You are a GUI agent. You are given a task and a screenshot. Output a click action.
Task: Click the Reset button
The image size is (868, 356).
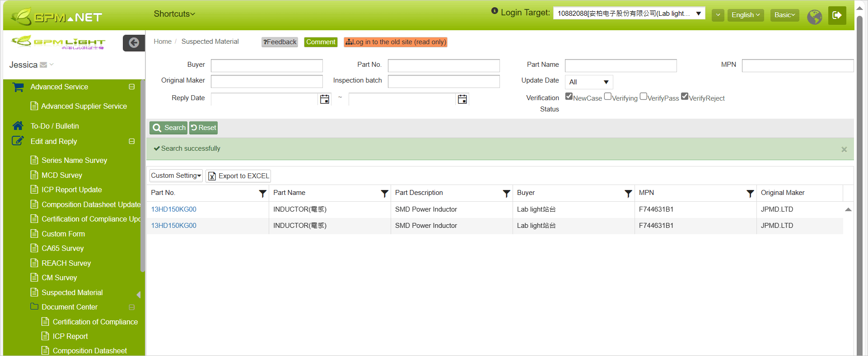pyautogui.click(x=203, y=128)
